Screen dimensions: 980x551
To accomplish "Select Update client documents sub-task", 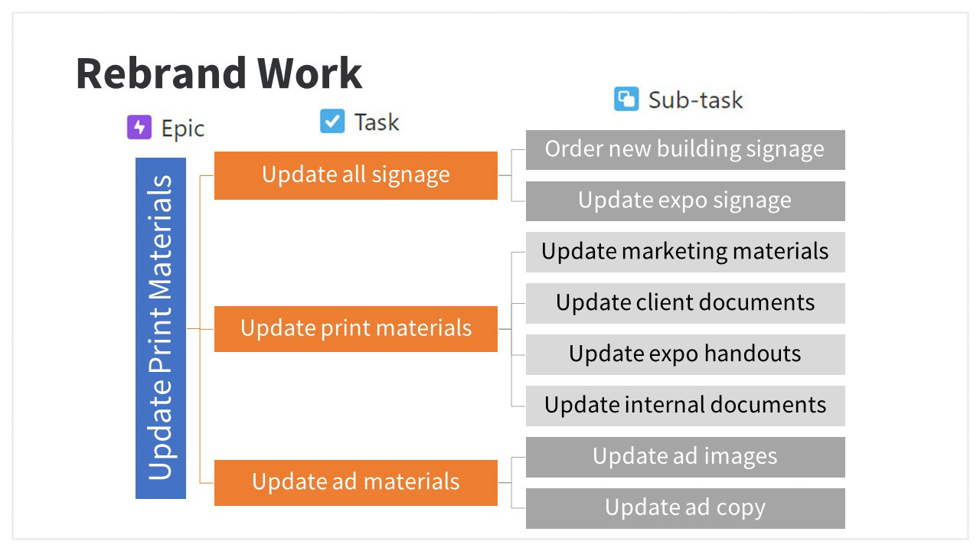I will [685, 303].
